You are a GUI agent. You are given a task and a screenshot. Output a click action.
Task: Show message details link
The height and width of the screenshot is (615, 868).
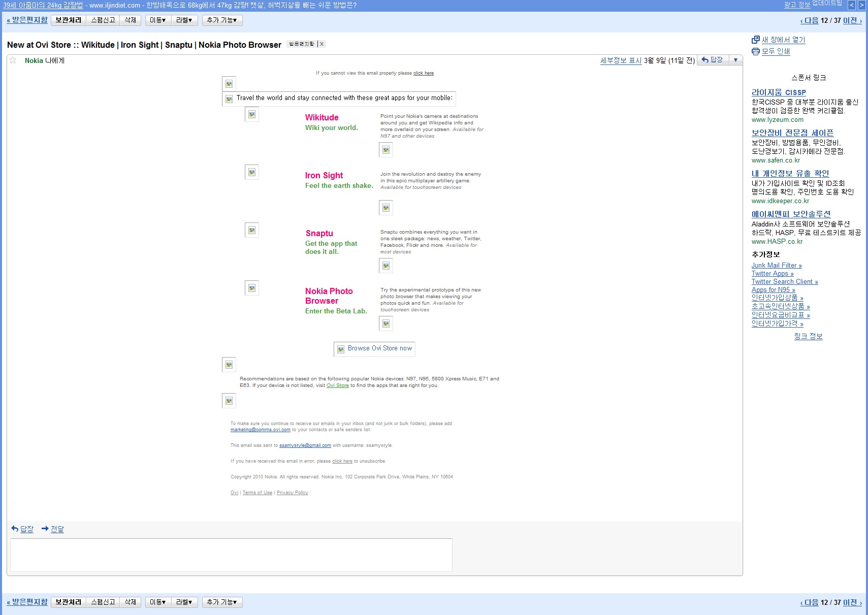(621, 60)
